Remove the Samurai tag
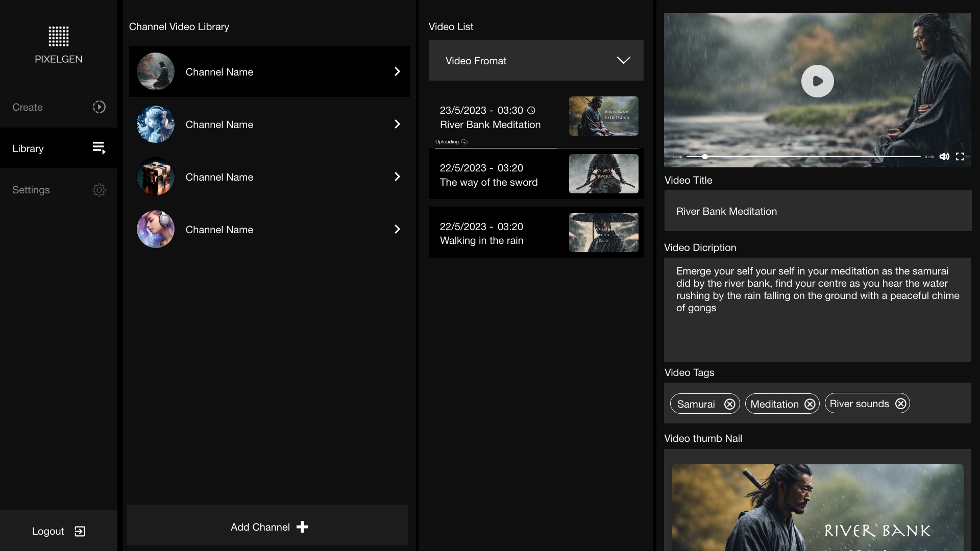The image size is (980, 551). pyautogui.click(x=729, y=404)
